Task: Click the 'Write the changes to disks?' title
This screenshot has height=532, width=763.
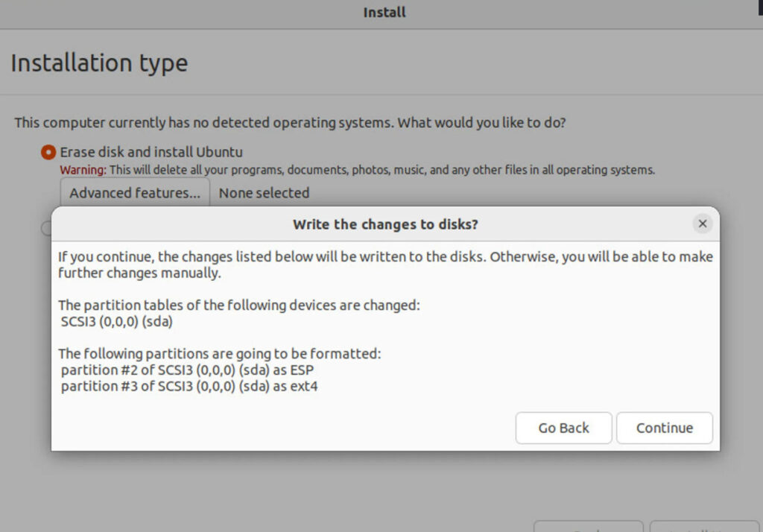Action: pos(385,224)
